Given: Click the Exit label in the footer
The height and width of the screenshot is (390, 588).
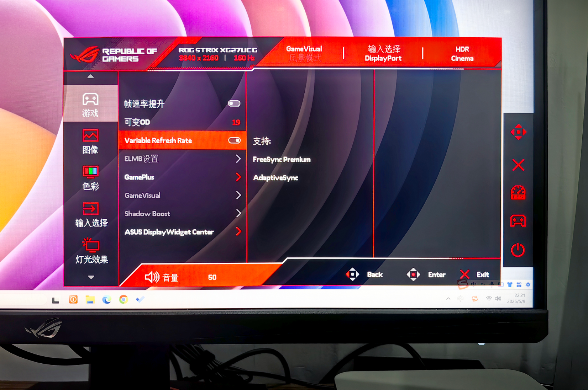Looking at the screenshot, I should [483, 274].
